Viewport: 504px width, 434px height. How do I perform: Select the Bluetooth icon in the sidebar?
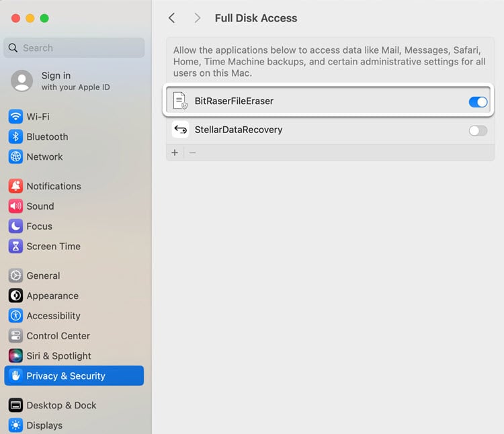coord(15,137)
